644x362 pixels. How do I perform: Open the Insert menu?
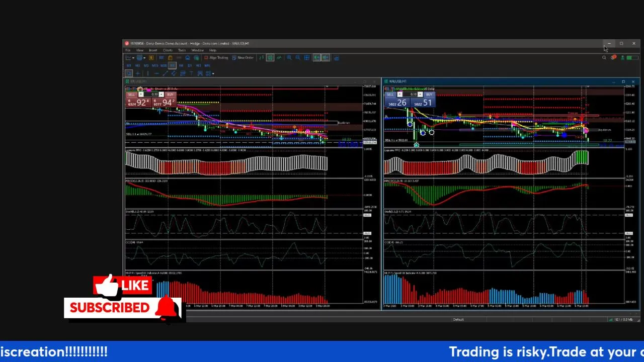click(153, 50)
